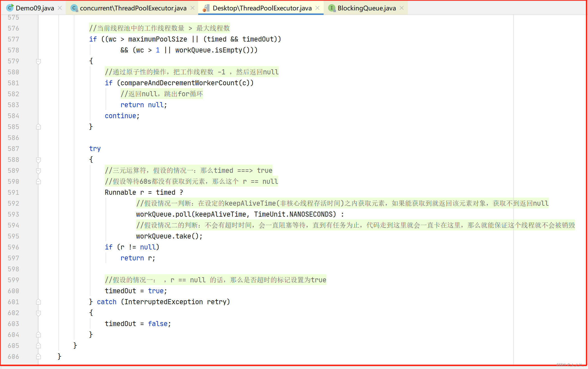Click the Desktop ThreadPoolExecutor file icon

[x=206, y=8]
